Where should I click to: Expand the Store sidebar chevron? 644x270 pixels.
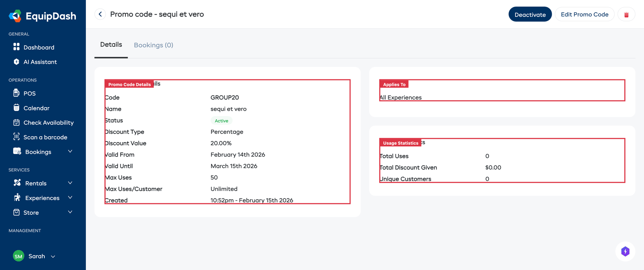pyautogui.click(x=70, y=212)
